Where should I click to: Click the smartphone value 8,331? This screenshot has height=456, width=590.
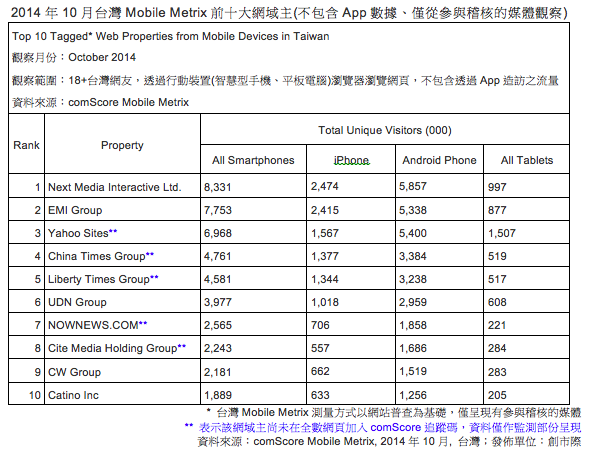click(x=217, y=187)
